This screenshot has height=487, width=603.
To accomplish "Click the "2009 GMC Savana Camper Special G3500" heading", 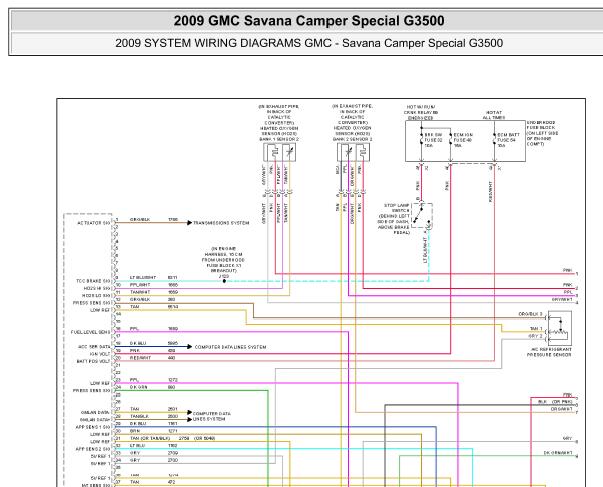I will [x=309, y=20].
